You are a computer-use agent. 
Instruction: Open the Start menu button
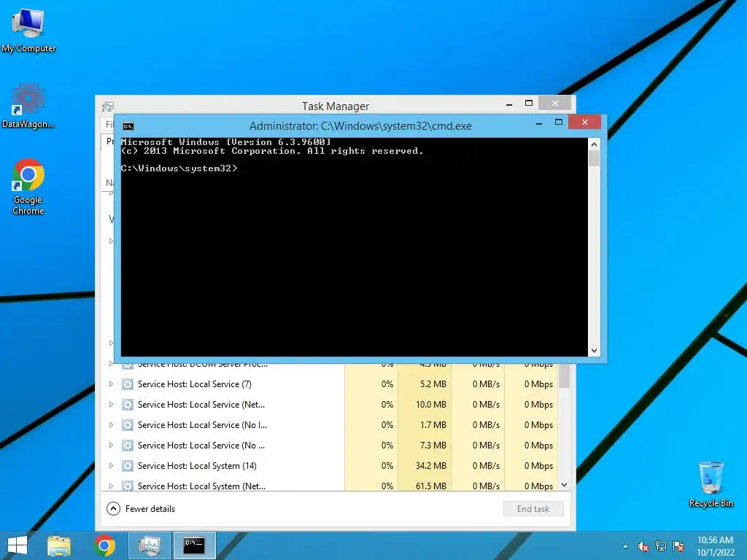18,545
